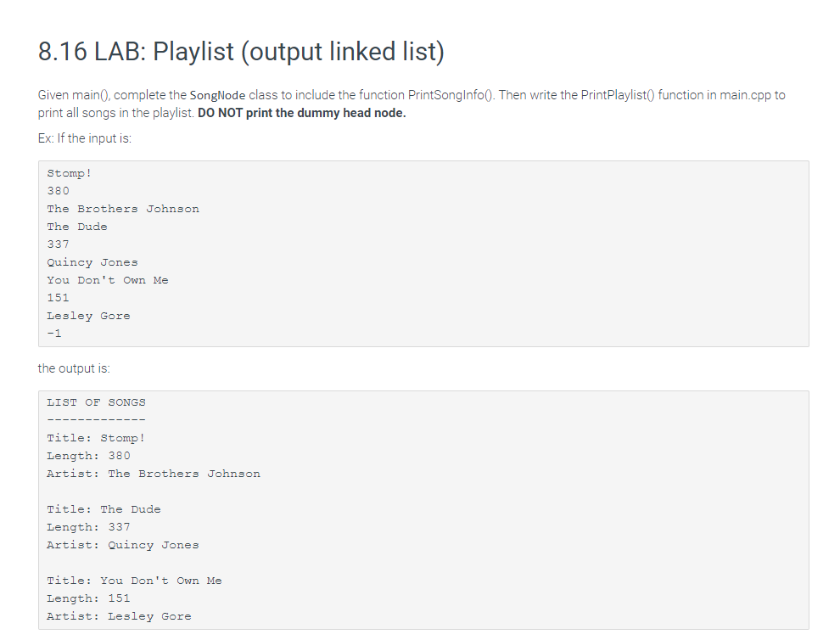
Task: Click the '-1' terminator input line
Action: [x=54, y=334]
